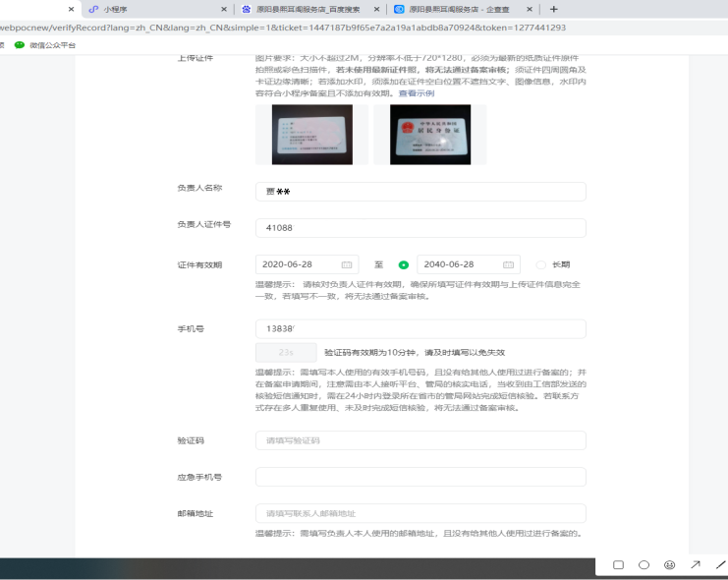Viewport: 728px width, 580px height.
Task: Focus the 应急手机号 input field
Action: pos(420,477)
